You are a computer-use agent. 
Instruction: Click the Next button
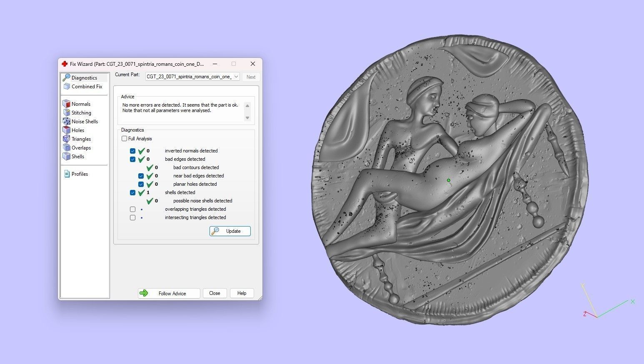point(251,77)
